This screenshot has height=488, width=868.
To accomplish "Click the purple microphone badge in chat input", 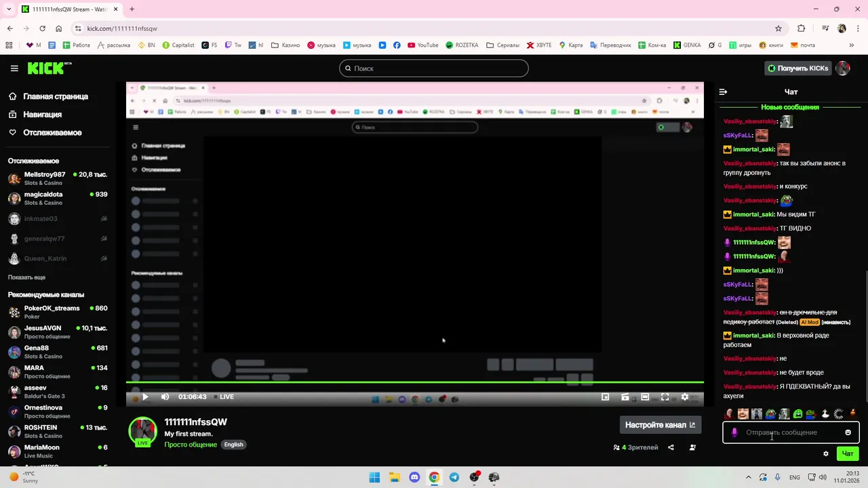I will (x=734, y=432).
